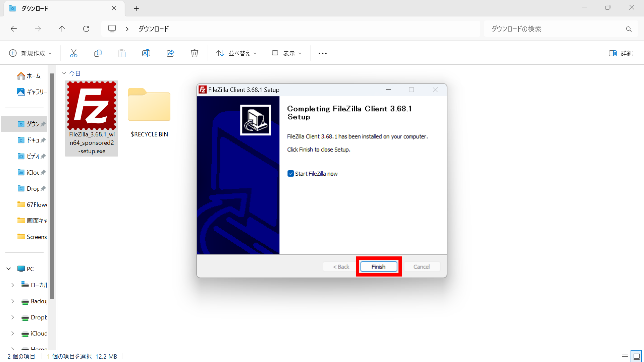Switch to large thumbnails view icon
The width and height of the screenshot is (644, 362).
click(x=636, y=356)
